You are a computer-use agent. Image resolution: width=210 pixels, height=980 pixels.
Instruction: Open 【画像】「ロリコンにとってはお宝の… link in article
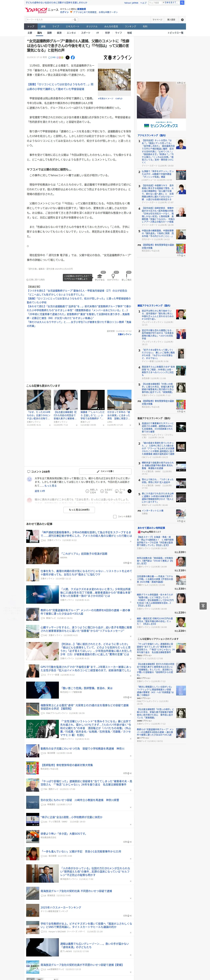click(x=60, y=87)
